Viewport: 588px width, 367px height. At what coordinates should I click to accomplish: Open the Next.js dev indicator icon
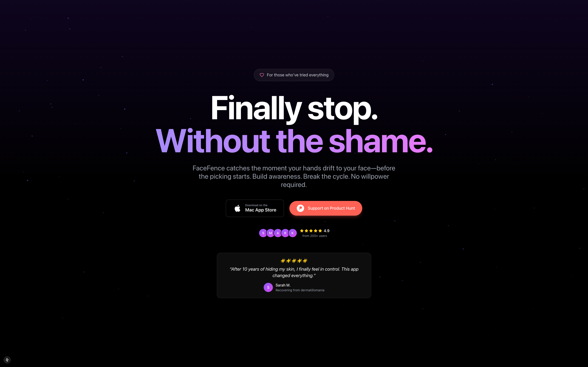pos(7,360)
